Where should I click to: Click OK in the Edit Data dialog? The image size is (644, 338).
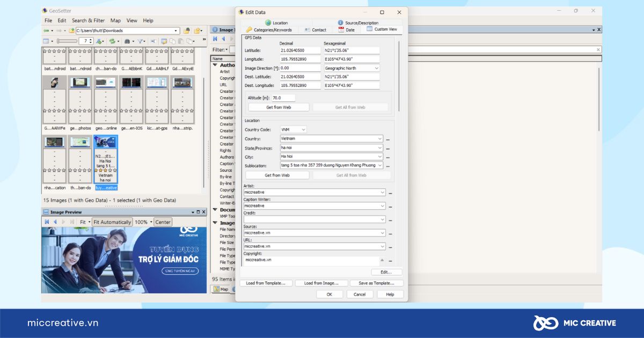tap(330, 295)
